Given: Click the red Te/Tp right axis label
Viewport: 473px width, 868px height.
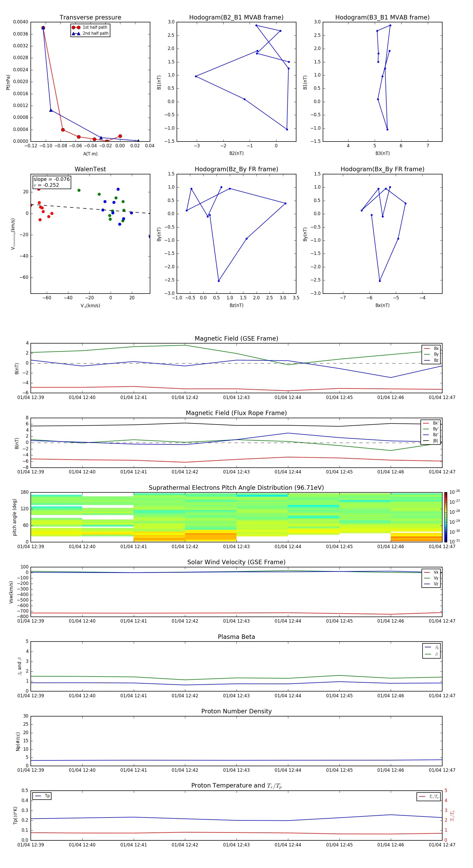Looking at the screenshot, I should [x=453, y=815].
